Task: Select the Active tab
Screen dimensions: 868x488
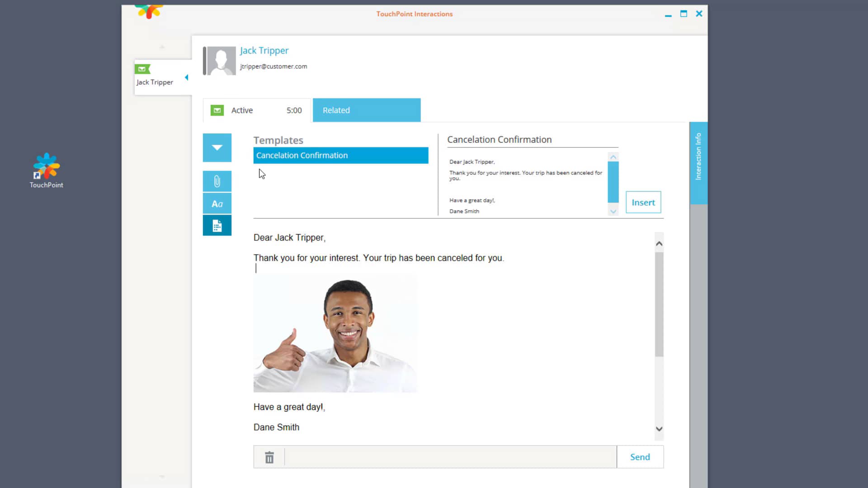Action: [x=242, y=110]
